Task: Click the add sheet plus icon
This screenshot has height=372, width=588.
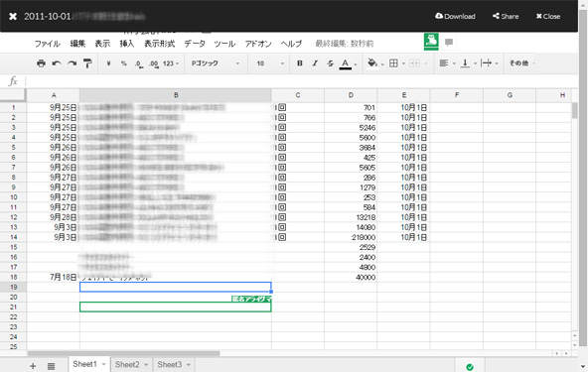Action: click(x=33, y=366)
